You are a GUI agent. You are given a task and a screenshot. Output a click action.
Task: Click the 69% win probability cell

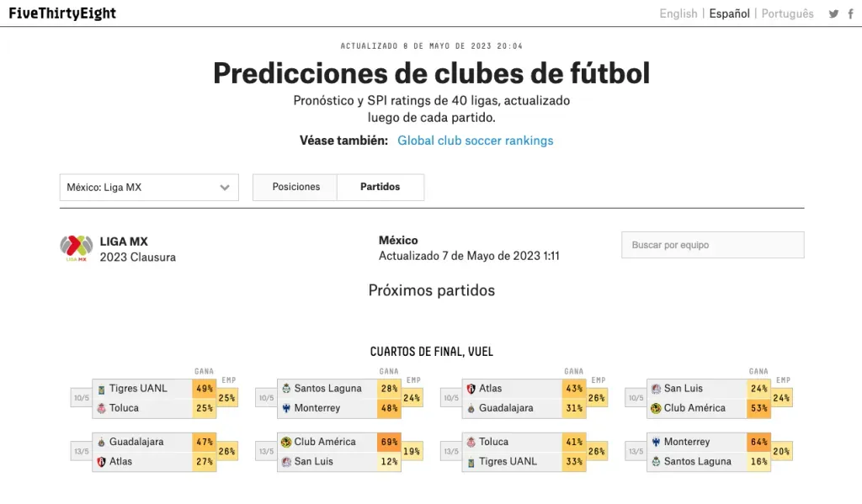tap(390, 442)
